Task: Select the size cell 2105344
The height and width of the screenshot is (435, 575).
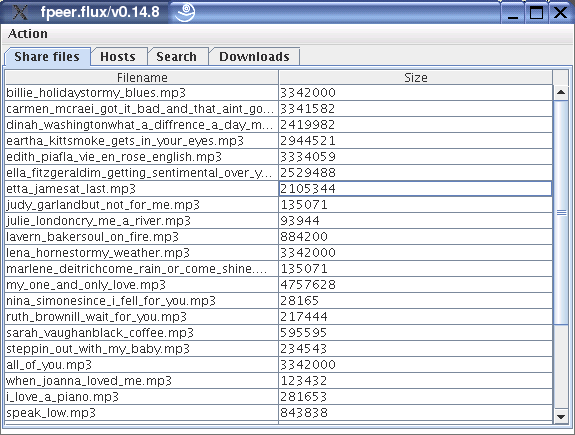Action: (415, 189)
